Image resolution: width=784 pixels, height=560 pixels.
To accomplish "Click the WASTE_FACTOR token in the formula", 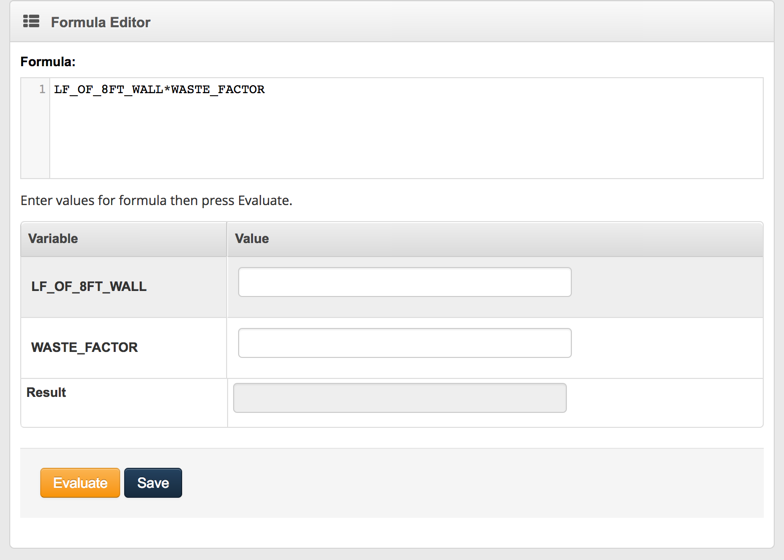I will (x=218, y=90).
